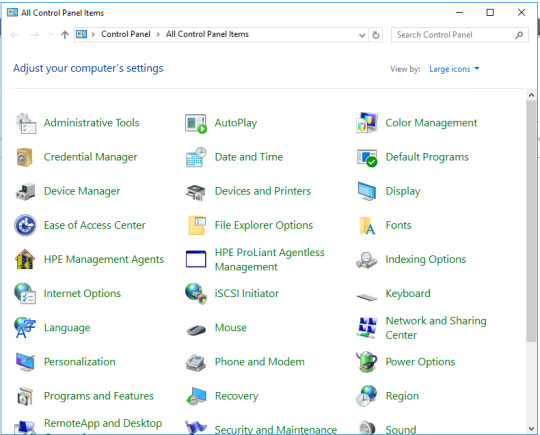Open the Recovery icon

[x=196, y=396]
